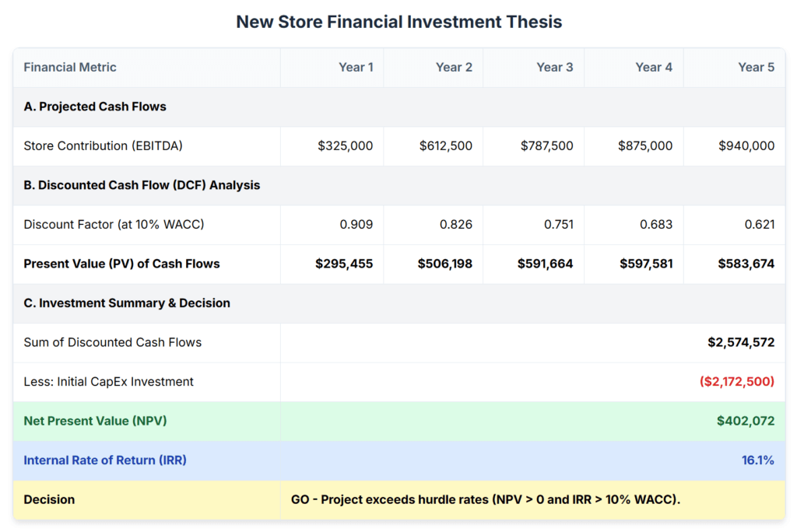Select the present value $506,198
797x532 pixels.
point(444,264)
